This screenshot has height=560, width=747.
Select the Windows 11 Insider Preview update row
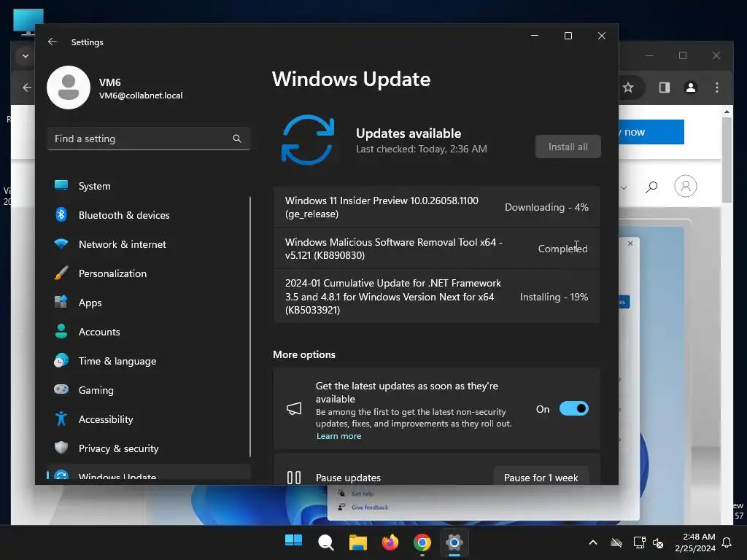click(x=437, y=207)
